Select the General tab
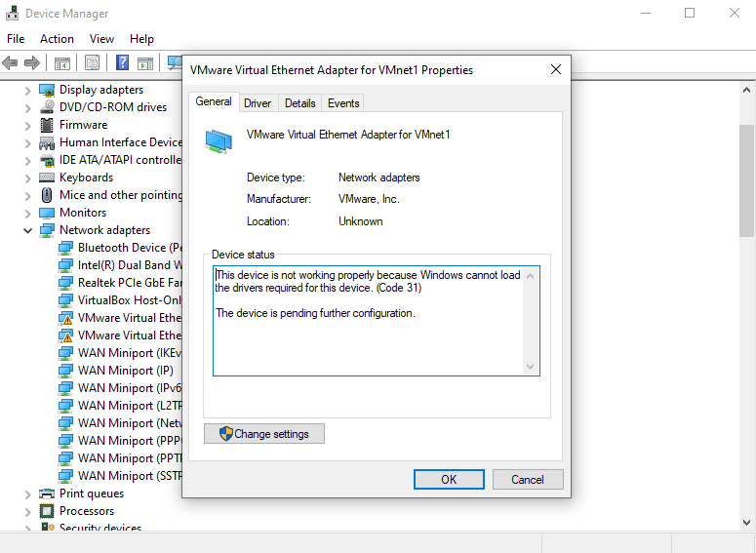Image resolution: width=756 pixels, height=553 pixels. 214,101
